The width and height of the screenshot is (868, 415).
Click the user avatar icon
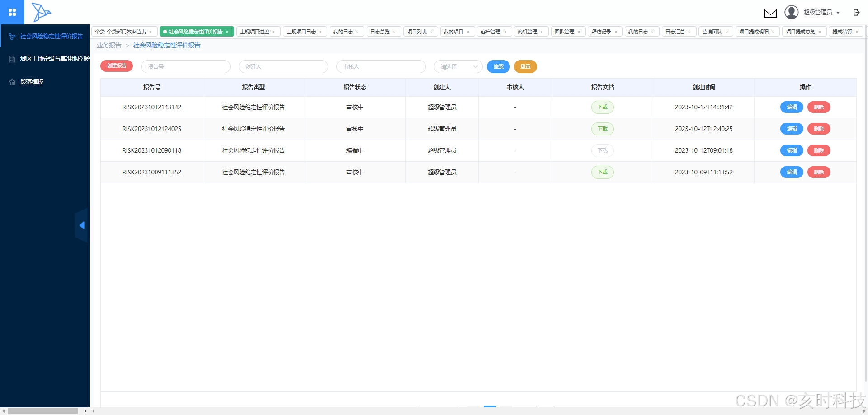(x=791, y=12)
